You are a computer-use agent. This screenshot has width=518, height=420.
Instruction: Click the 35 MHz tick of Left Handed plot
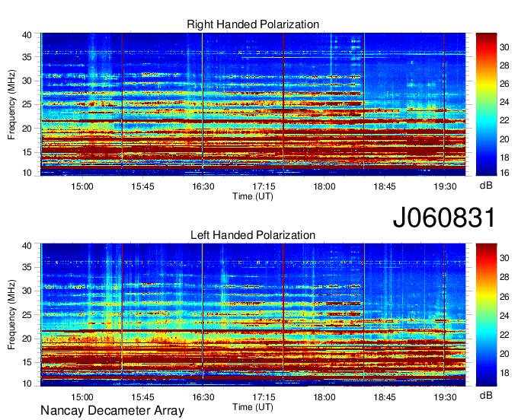click(x=27, y=267)
